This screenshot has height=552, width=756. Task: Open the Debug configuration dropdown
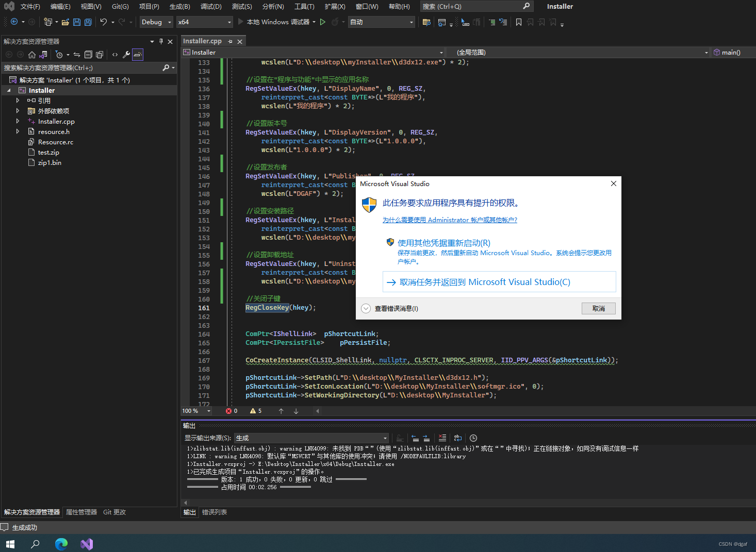click(x=157, y=22)
